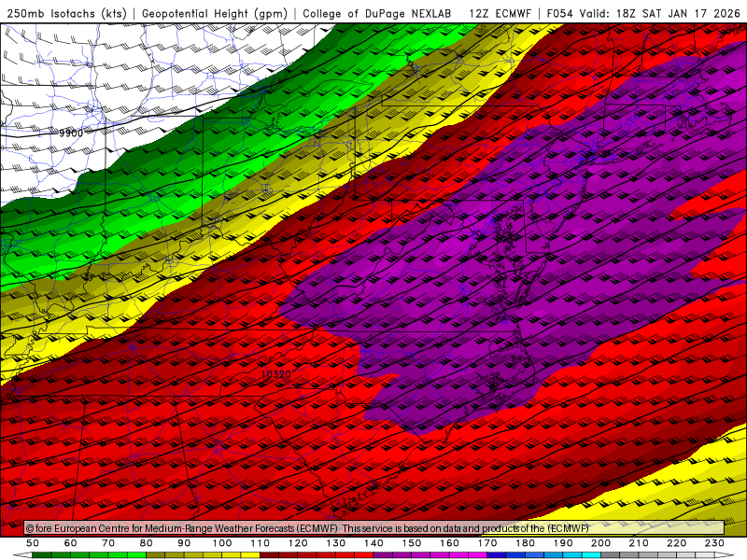Click the 140 value on the color scale
Viewport: 747px width, 560px height.
tap(373, 543)
